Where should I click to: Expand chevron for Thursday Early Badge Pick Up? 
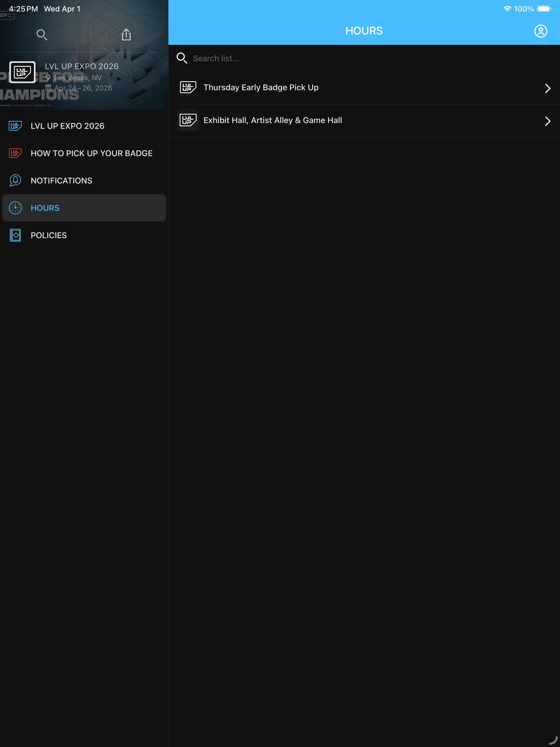point(547,88)
